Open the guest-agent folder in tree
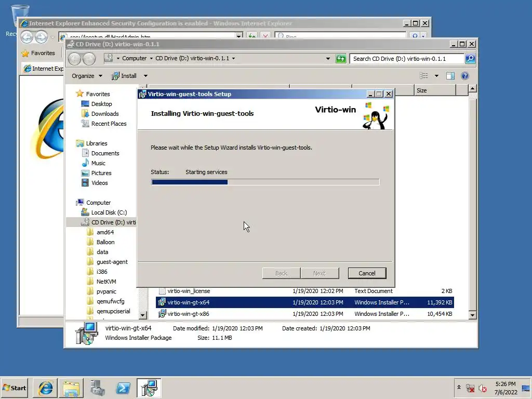This screenshot has height=399, width=532. click(112, 262)
